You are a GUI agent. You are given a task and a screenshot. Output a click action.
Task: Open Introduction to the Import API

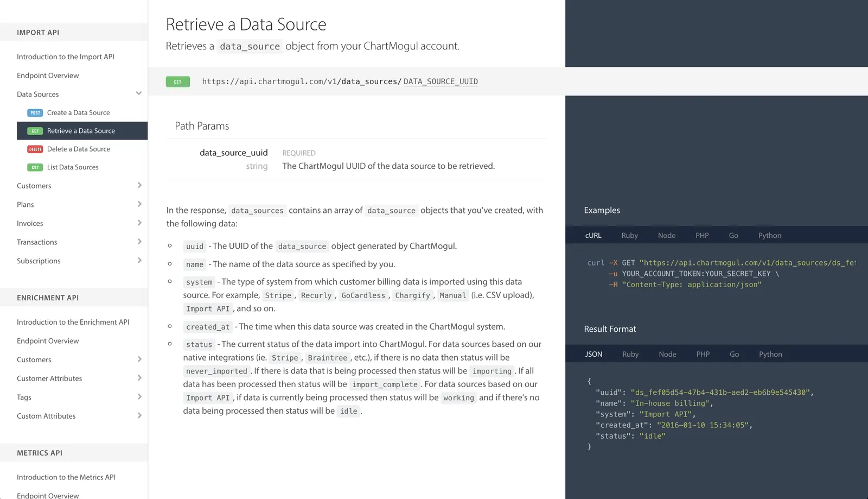66,57
